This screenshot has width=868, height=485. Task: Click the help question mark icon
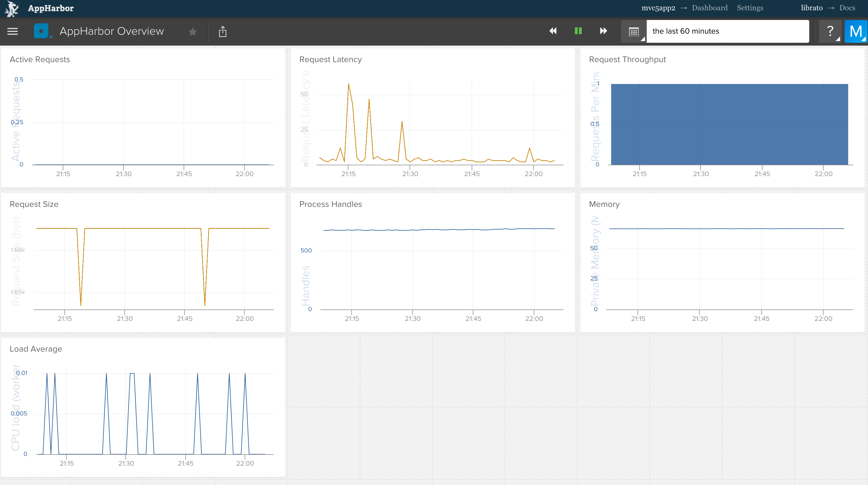pyautogui.click(x=830, y=31)
